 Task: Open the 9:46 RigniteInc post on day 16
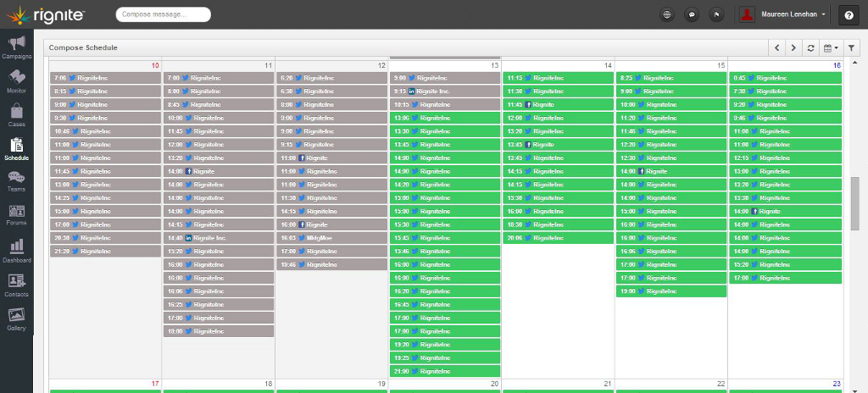(x=785, y=118)
